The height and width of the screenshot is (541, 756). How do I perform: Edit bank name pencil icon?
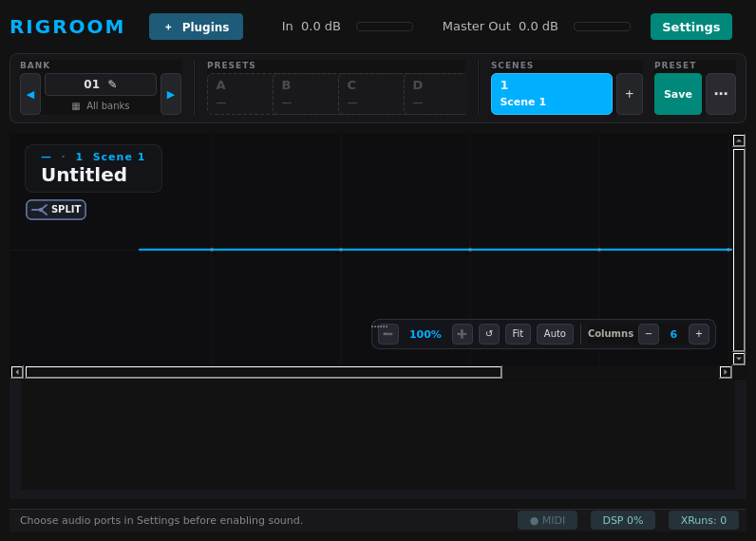click(x=112, y=84)
